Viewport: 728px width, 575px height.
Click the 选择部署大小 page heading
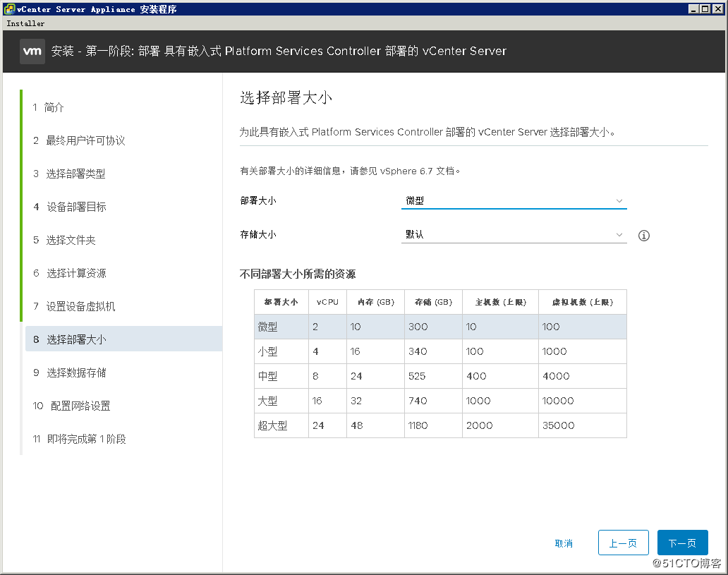[286, 97]
